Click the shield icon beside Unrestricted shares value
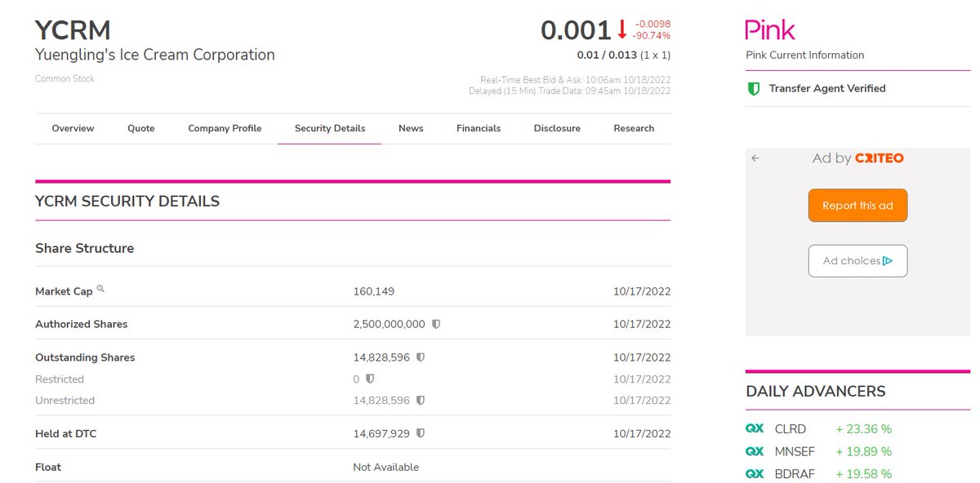The image size is (980, 483). (421, 401)
